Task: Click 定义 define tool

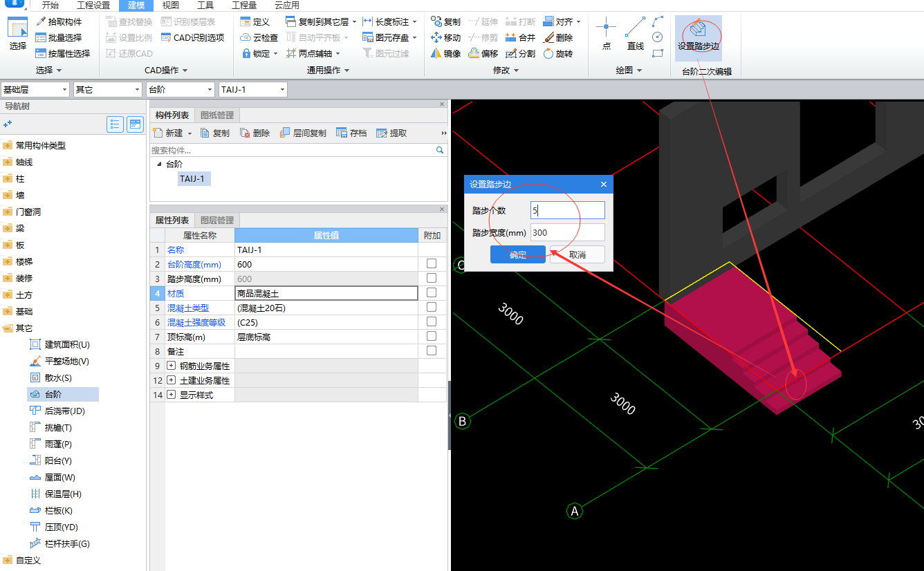Action: (256, 22)
